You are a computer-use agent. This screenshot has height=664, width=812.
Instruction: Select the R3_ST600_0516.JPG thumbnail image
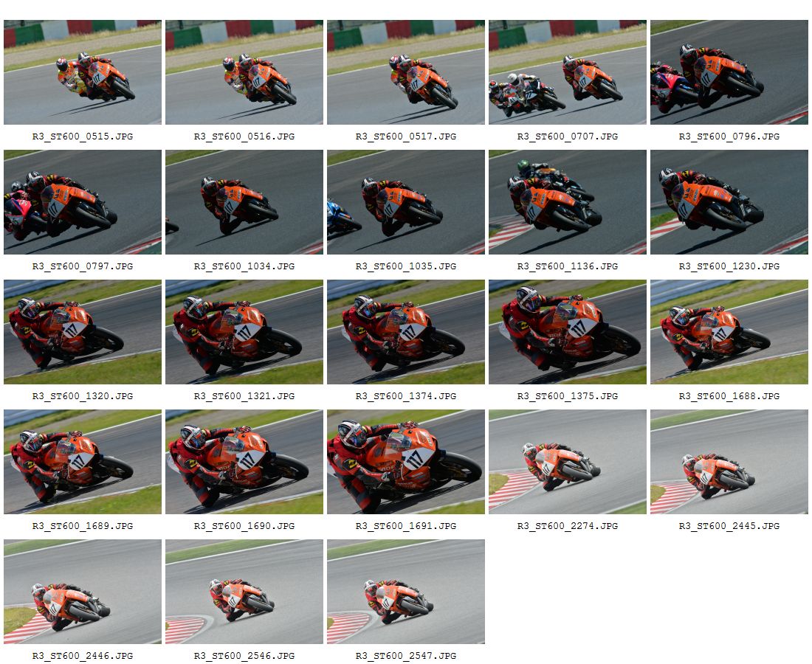[x=244, y=72]
